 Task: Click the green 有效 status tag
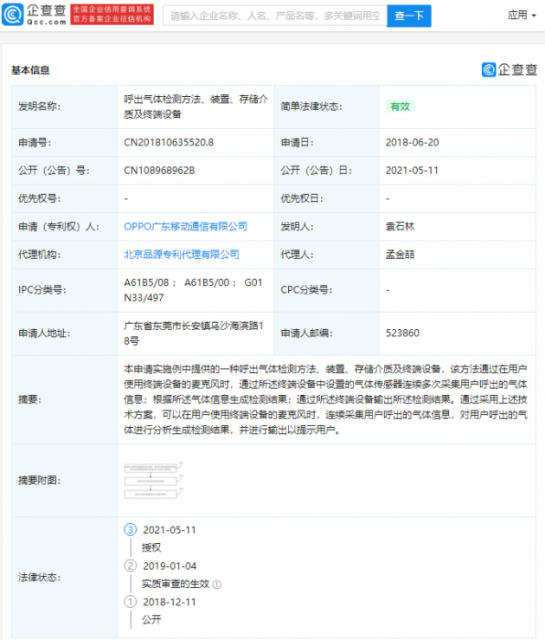click(400, 107)
